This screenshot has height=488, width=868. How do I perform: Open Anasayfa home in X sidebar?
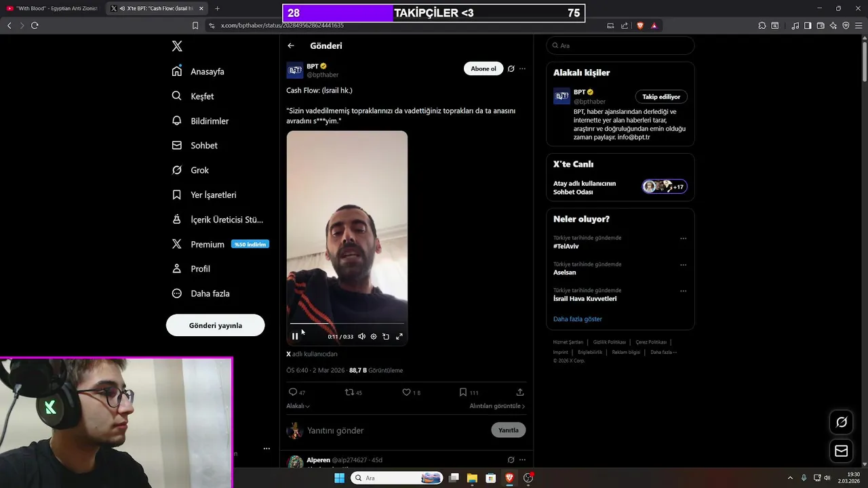coord(198,71)
